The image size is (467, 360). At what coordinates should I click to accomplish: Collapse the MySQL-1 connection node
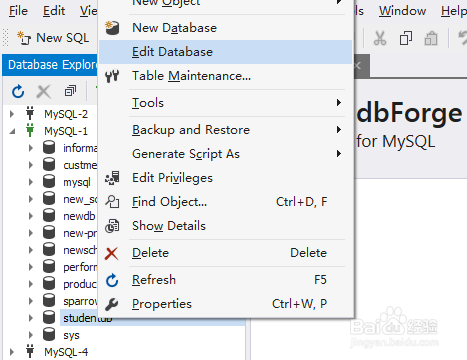coord(12,131)
